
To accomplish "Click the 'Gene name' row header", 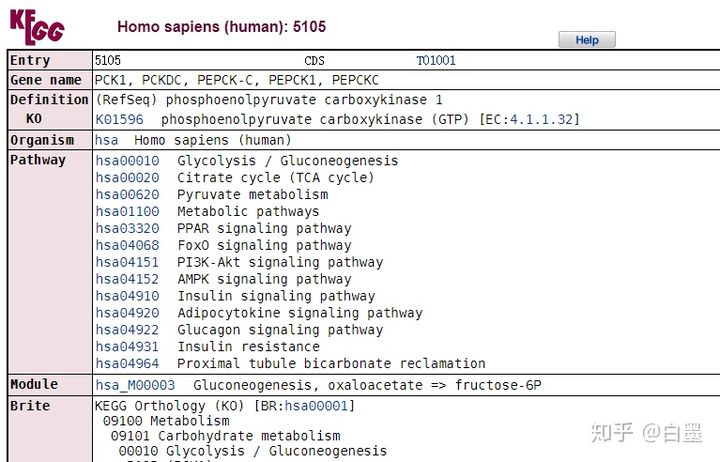I will tap(46, 80).
